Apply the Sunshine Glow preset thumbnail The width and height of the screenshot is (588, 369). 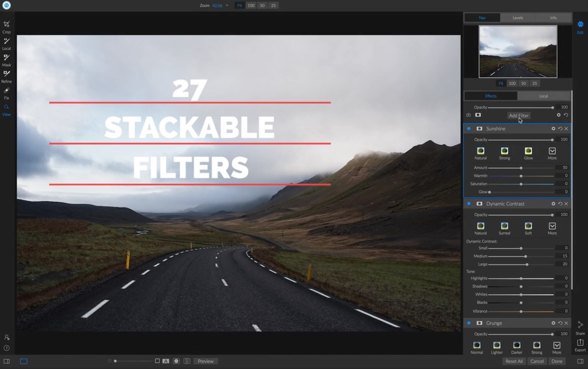pos(528,151)
